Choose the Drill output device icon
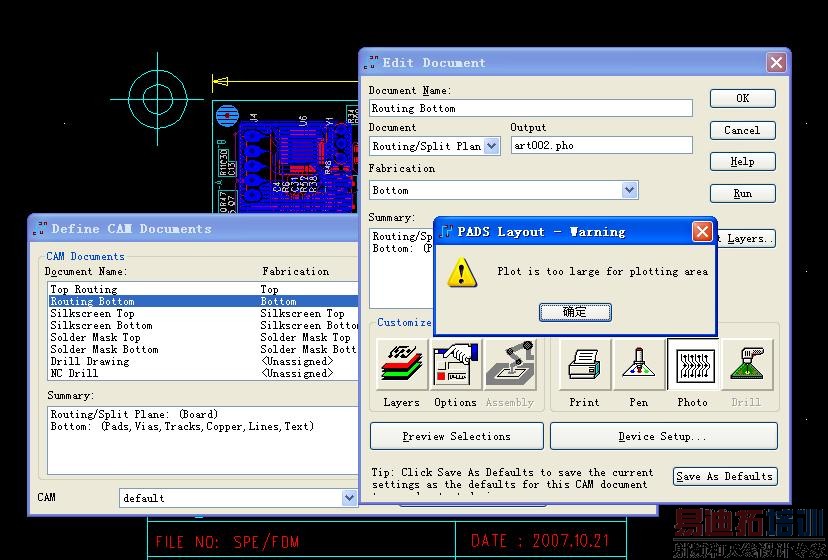The width and height of the screenshot is (828, 560). [x=748, y=366]
